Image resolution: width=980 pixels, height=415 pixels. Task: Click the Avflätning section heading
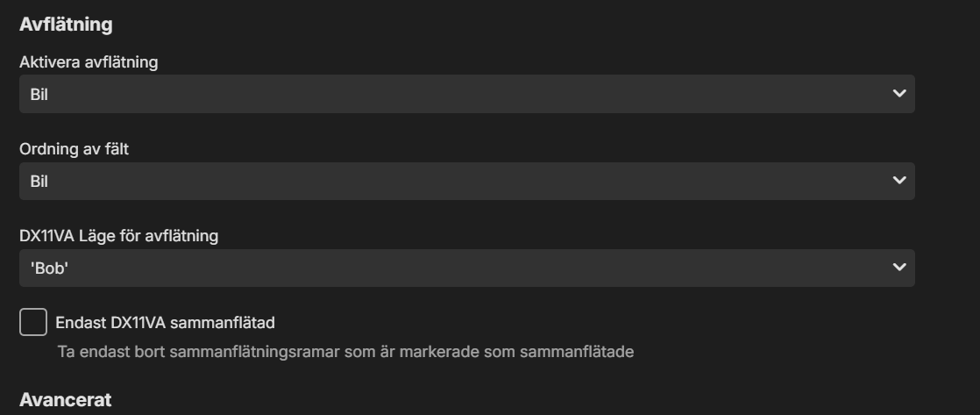pos(66,25)
